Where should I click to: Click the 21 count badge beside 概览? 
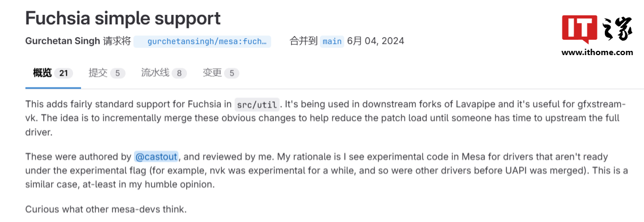[64, 74]
